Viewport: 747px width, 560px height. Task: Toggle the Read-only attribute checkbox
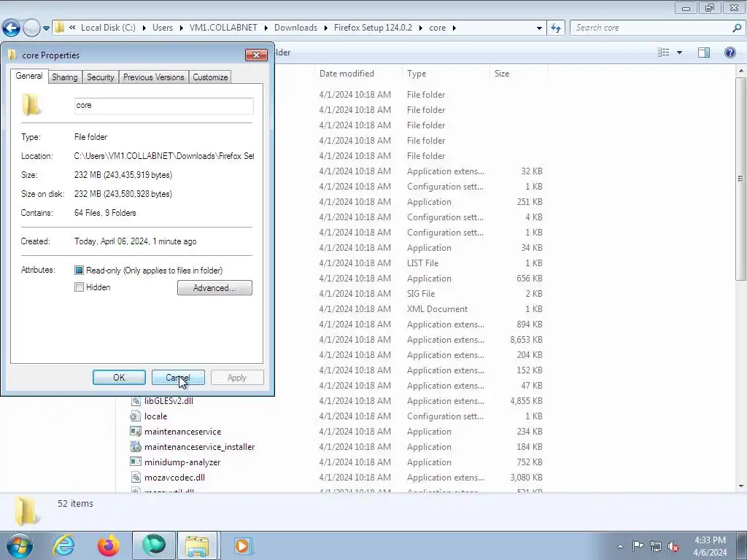click(79, 271)
